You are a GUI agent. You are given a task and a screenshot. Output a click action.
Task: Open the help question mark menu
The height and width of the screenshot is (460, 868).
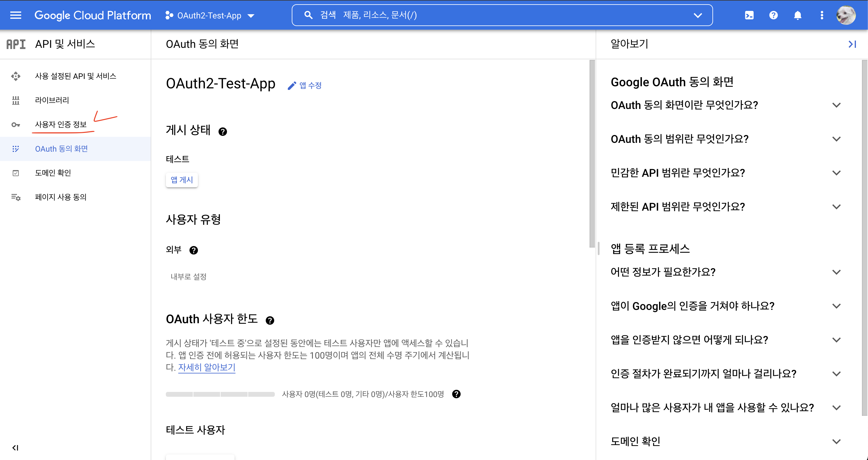pyautogui.click(x=773, y=15)
